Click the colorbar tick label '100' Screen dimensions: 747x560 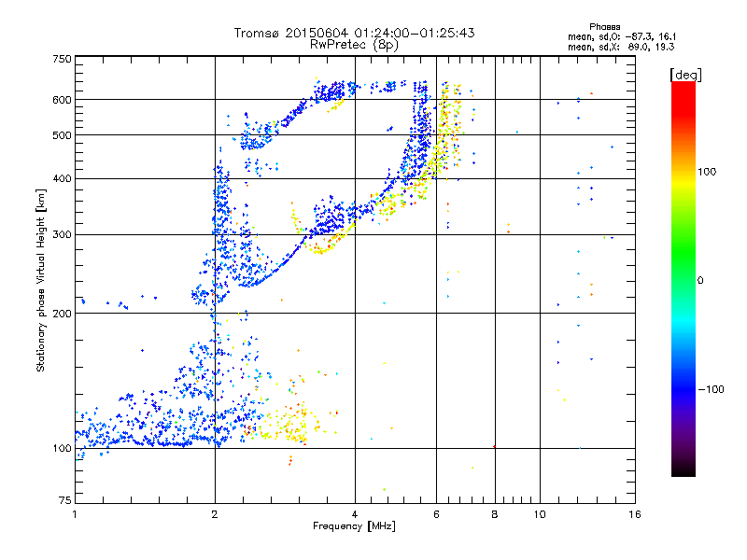pyautogui.click(x=707, y=172)
